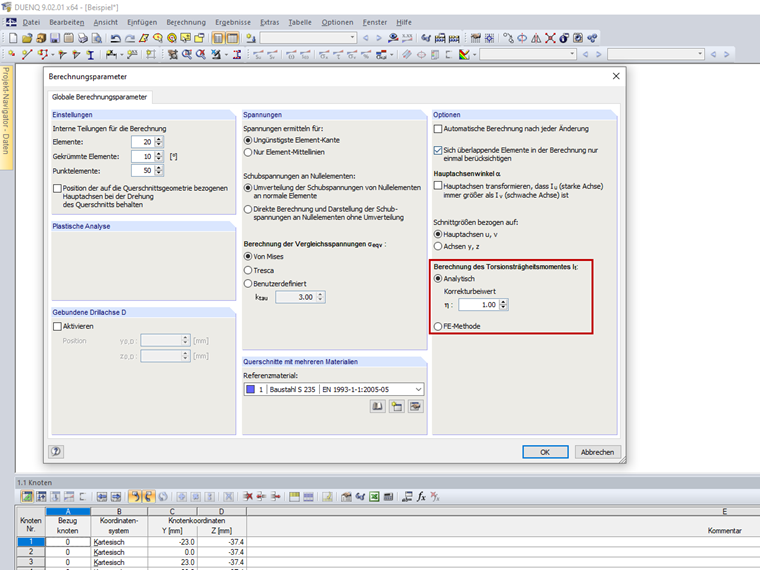Click the line element tool icon
The image size is (760, 570).
pyautogui.click(x=27, y=54)
